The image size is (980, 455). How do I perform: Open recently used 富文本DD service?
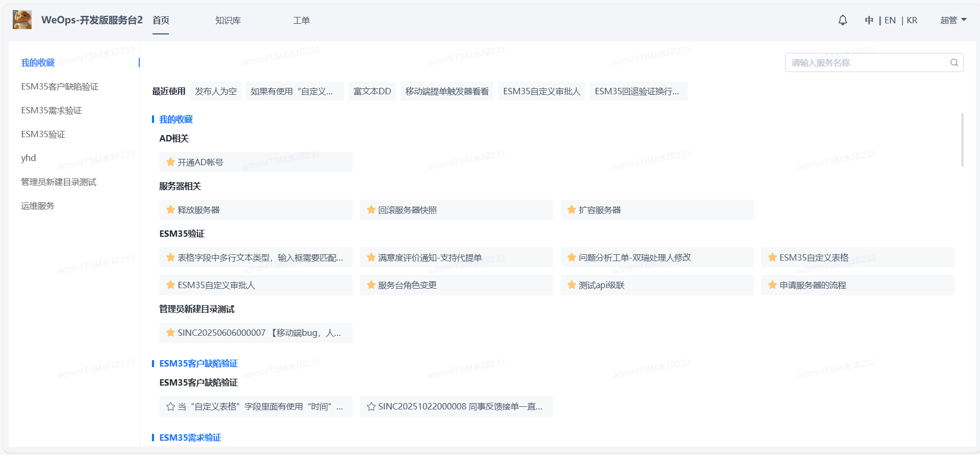[x=372, y=91]
